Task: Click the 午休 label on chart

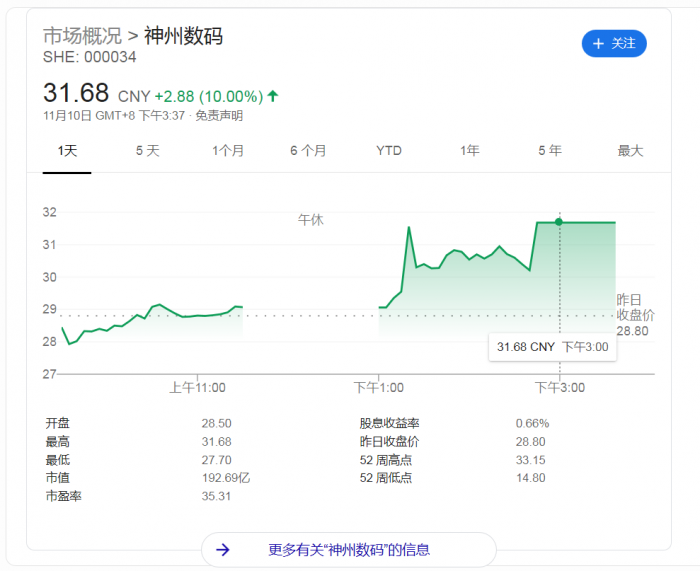Action: (x=311, y=219)
